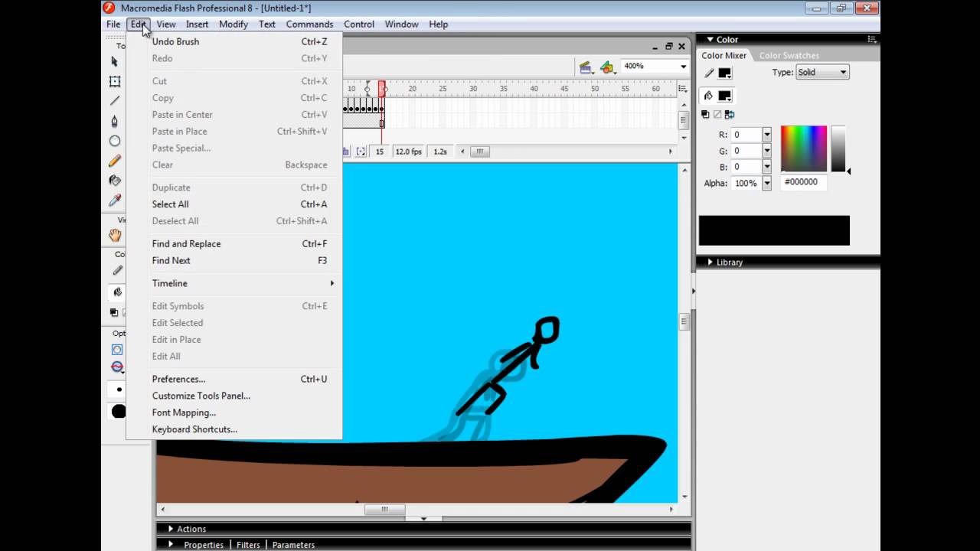The height and width of the screenshot is (551, 980).
Task: Select the Eyedropper tool
Action: pyautogui.click(x=115, y=201)
